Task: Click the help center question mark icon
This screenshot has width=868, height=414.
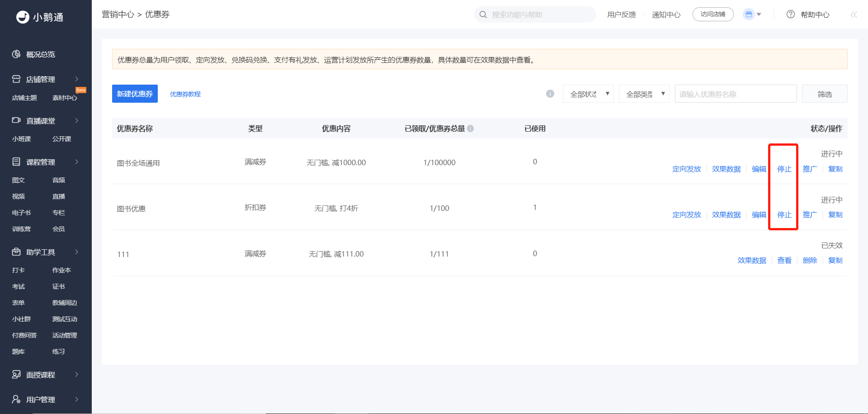Action: coord(790,14)
